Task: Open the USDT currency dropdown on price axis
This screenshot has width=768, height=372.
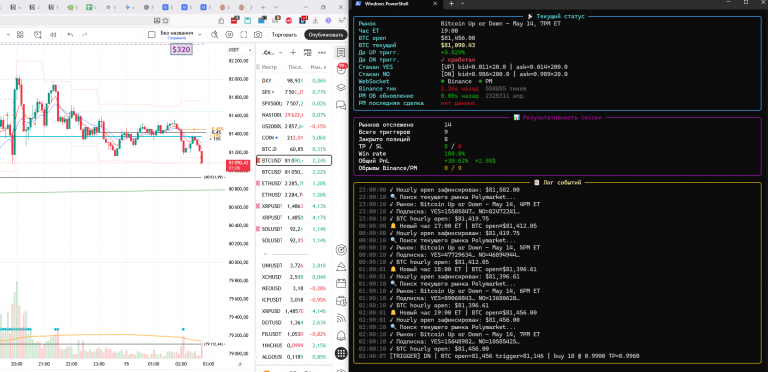Action: point(240,50)
